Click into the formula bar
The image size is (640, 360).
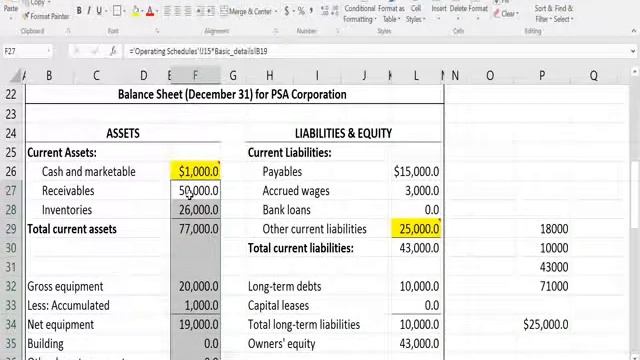376,51
